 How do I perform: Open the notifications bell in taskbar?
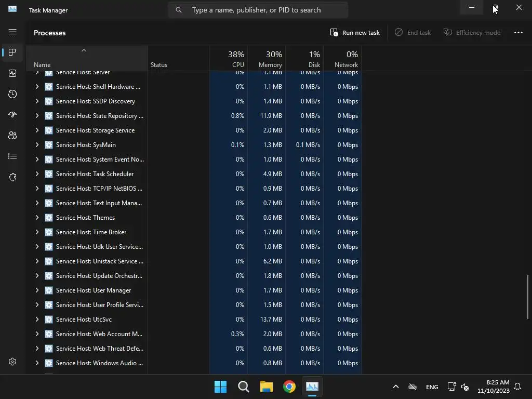click(517, 387)
